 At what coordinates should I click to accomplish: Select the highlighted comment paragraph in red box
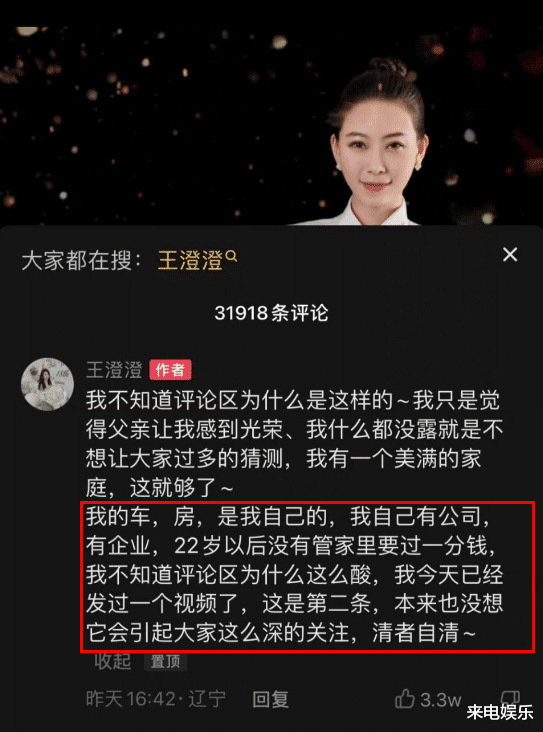pyautogui.click(x=307, y=577)
